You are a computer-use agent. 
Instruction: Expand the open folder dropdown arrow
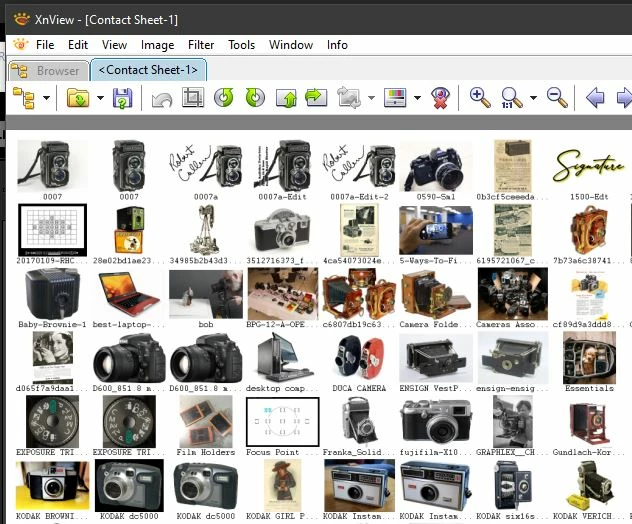(x=100, y=98)
